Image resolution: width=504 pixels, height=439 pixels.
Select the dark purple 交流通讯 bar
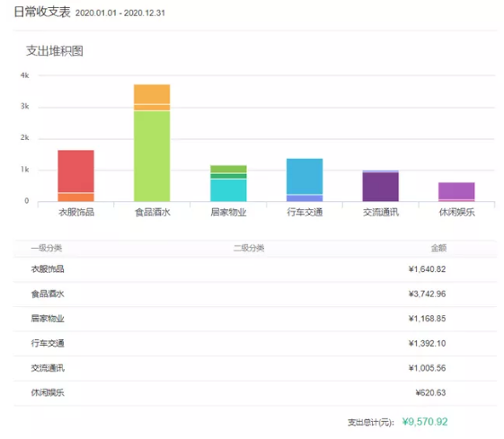381,187
